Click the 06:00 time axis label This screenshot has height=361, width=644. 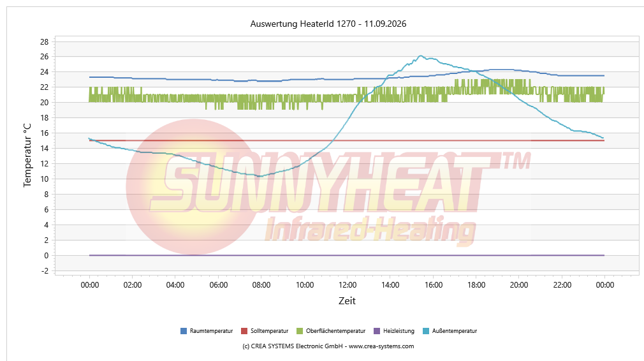[x=219, y=285]
